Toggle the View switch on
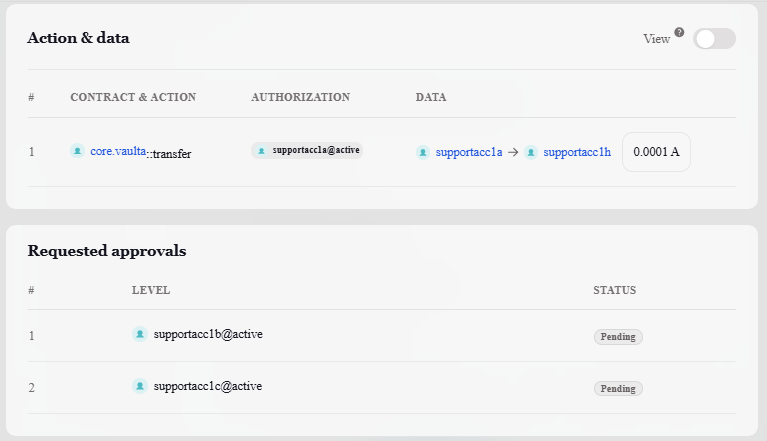Screen dimensions: 767x441 point(714,39)
